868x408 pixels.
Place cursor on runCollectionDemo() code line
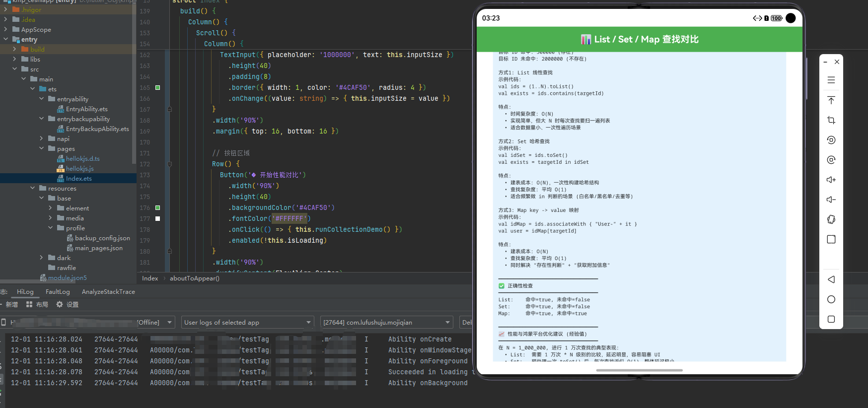[x=315, y=229]
